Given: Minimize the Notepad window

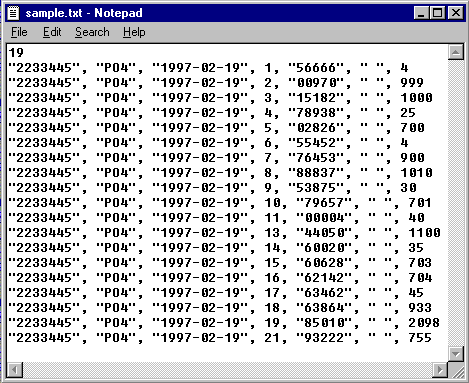Looking at the screenshot, I should tap(422, 13).
